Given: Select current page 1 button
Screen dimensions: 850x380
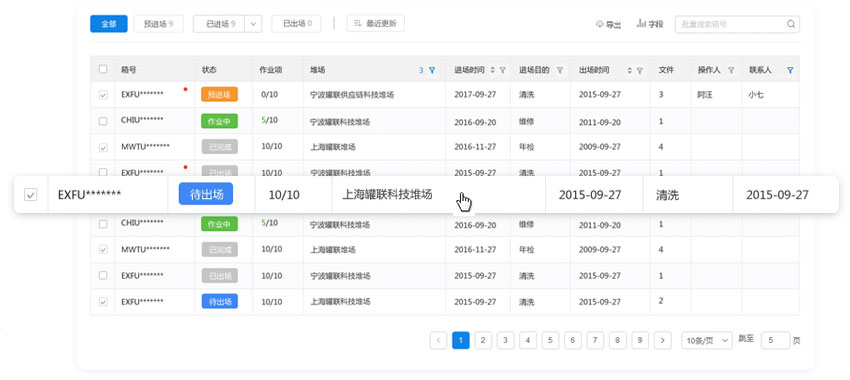Looking at the screenshot, I should pyautogui.click(x=461, y=340).
